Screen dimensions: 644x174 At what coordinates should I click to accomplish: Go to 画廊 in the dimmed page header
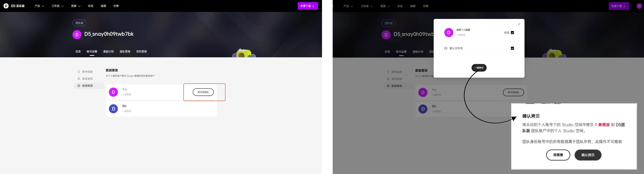[413, 6]
